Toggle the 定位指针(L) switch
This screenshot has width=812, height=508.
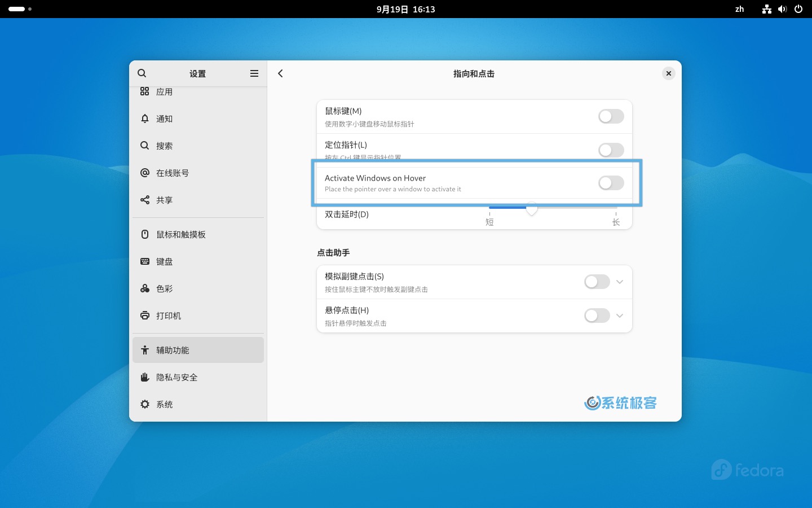coord(611,150)
